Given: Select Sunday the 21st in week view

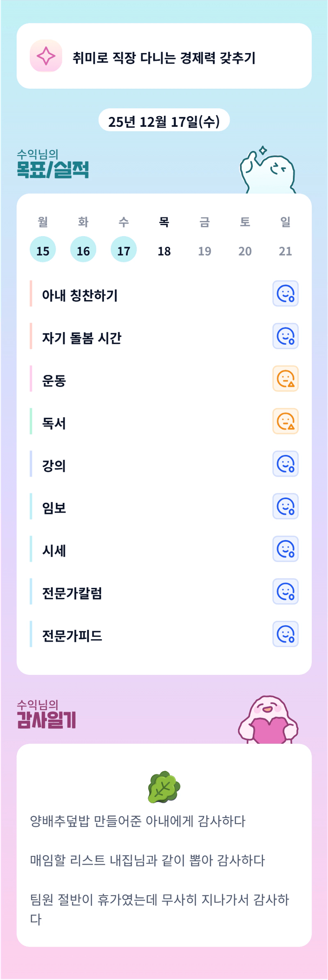Looking at the screenshot, I should (x=285, y=250).
